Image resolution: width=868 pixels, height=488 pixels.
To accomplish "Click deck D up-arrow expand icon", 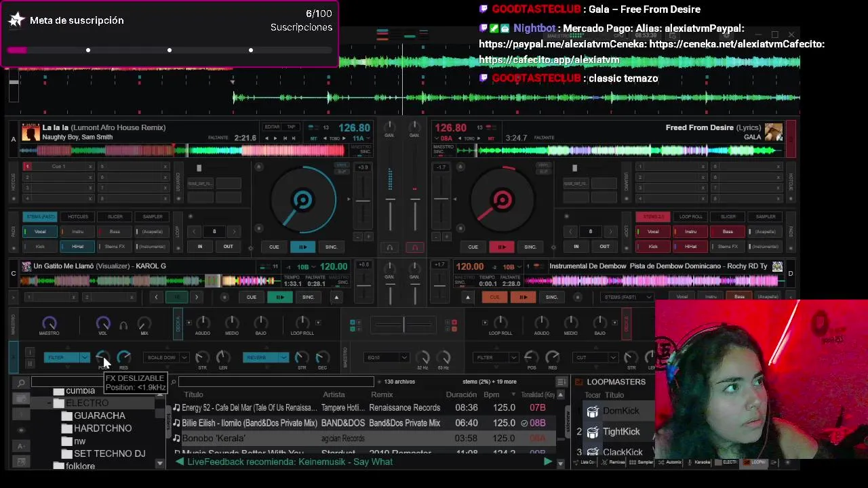I will [467, 297].
